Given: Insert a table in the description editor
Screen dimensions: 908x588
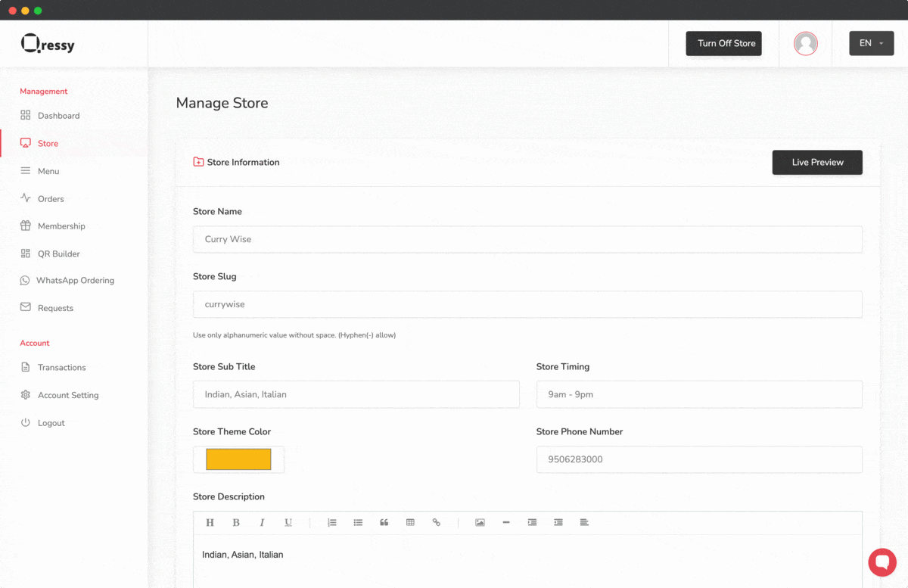Looking at the screenshot, I should click(x=410, y=522).
